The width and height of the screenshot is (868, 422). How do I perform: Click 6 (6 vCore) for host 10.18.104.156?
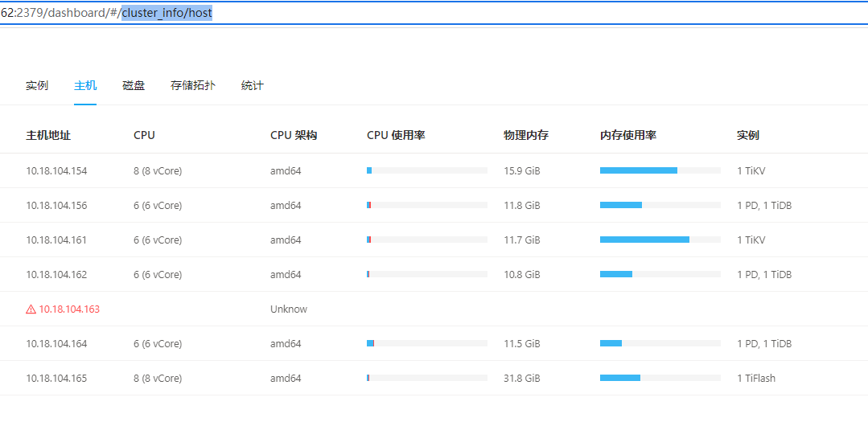click(x=158, y=205)
